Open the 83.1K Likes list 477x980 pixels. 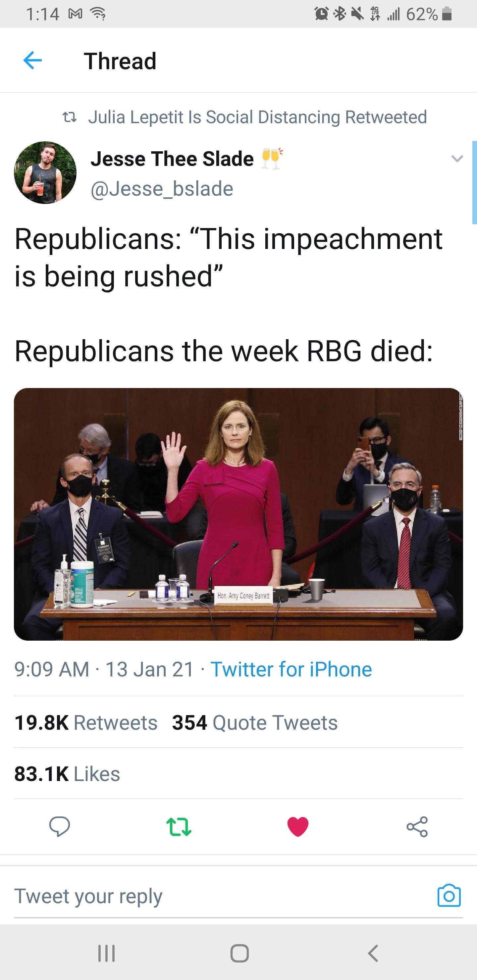point(67,774)
